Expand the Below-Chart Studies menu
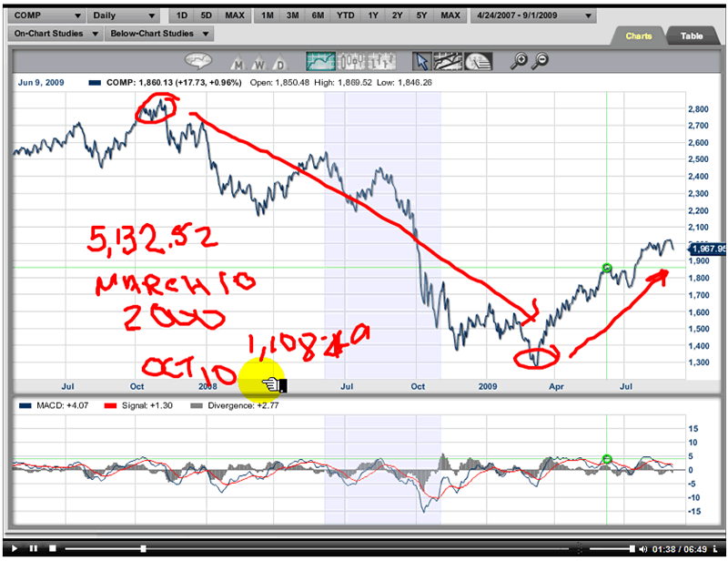The height and width of the screenshot is (561, 728). click(x=158, y=34)
